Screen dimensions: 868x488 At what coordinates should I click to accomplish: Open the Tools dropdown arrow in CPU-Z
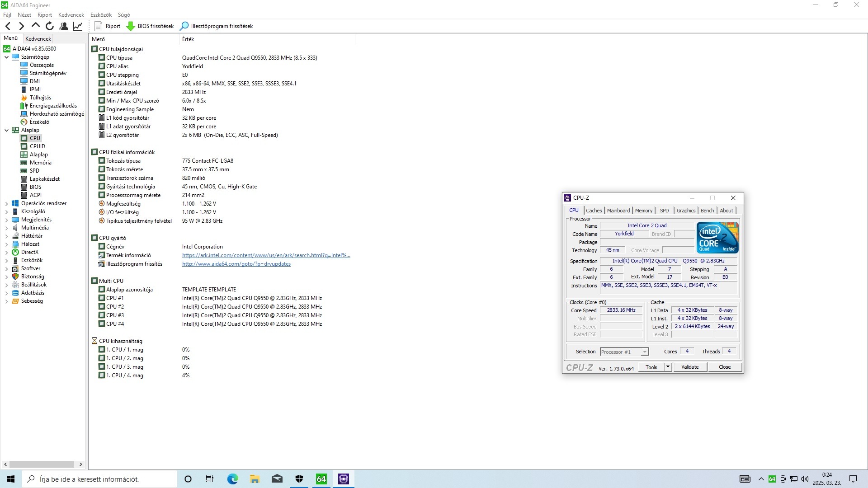click(668, 367)
